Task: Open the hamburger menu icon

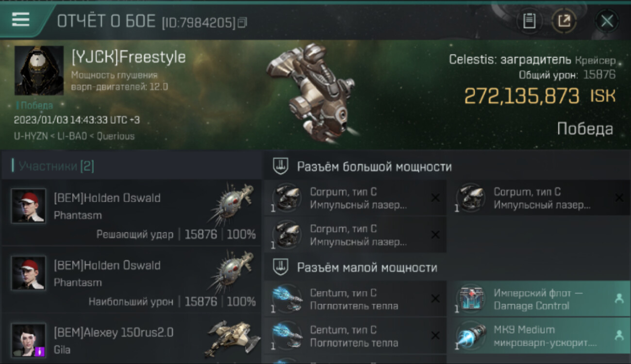Action: pyautogui.click(x=21, y=19)
